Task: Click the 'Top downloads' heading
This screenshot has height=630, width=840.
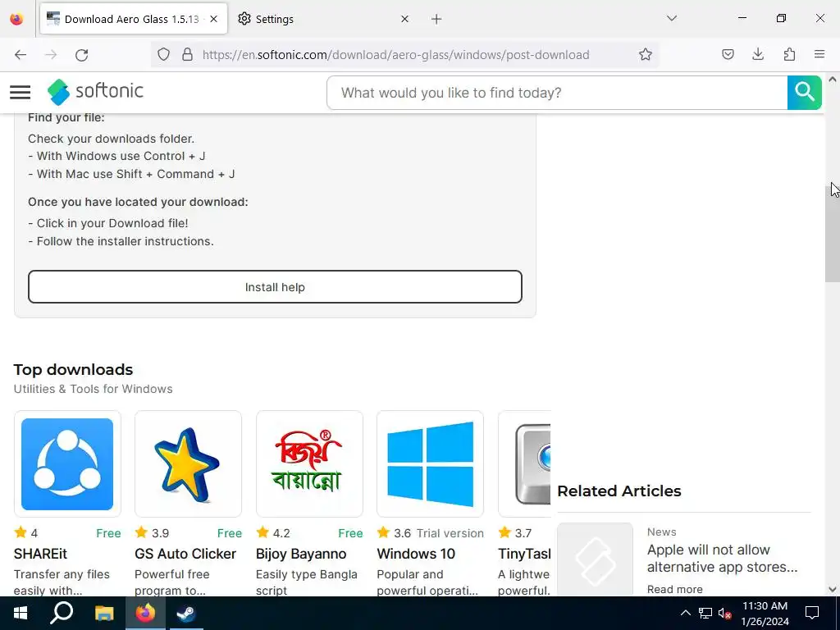Action: point(73,369)
